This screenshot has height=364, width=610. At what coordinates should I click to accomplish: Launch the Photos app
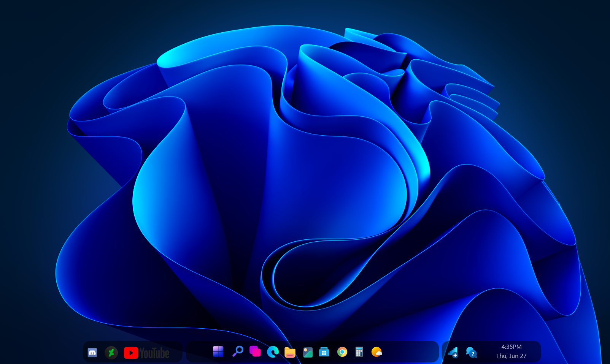pyautogui.click(x=307, y=352)
